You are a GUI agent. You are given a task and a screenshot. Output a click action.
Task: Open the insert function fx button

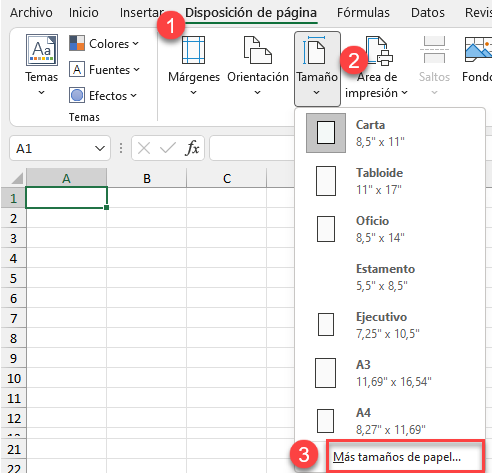(x=192, y=148)
